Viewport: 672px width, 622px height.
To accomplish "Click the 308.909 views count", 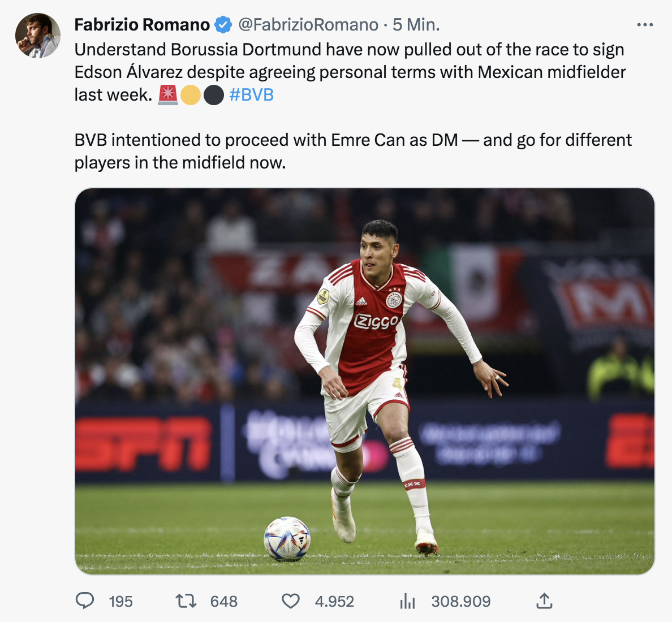I will [x=461, y=601].
